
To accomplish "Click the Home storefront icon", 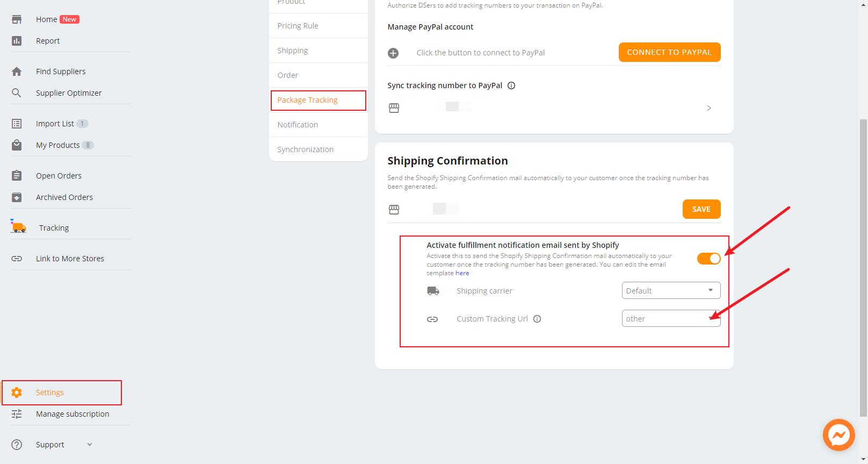I will click(17, 19).
